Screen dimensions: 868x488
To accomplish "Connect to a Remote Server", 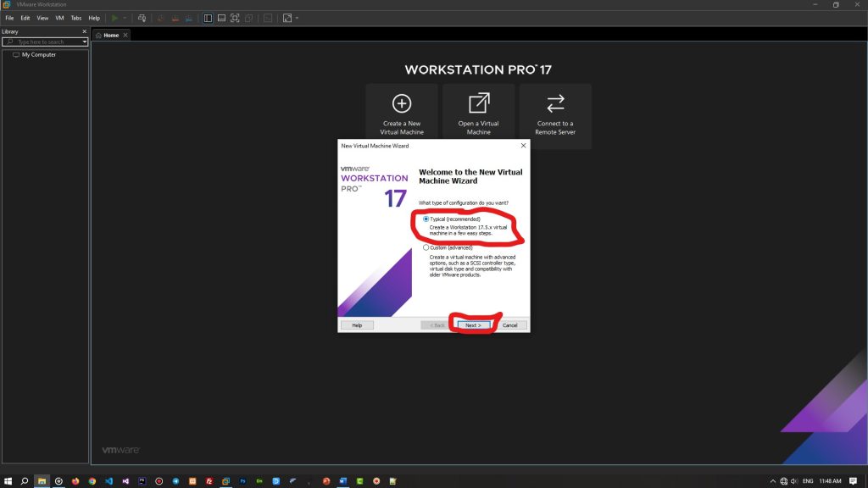I will point(555,111).
